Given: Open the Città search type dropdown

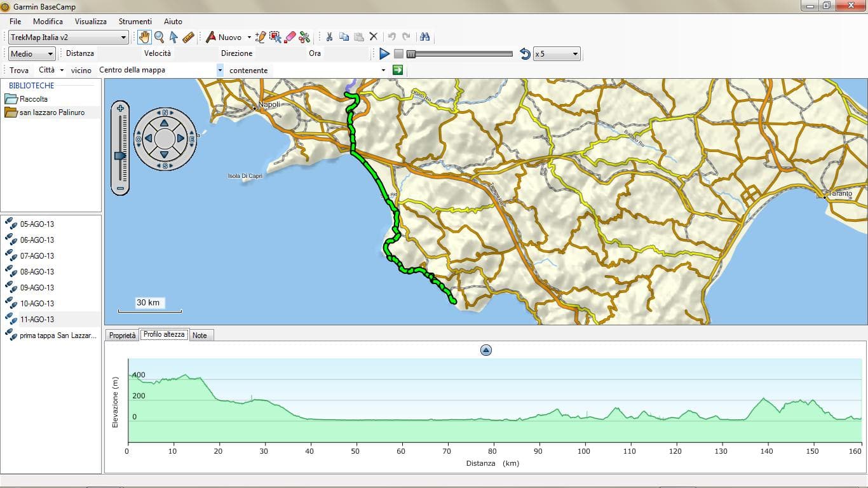Looking at the screenshot, I should click(51, 70).
